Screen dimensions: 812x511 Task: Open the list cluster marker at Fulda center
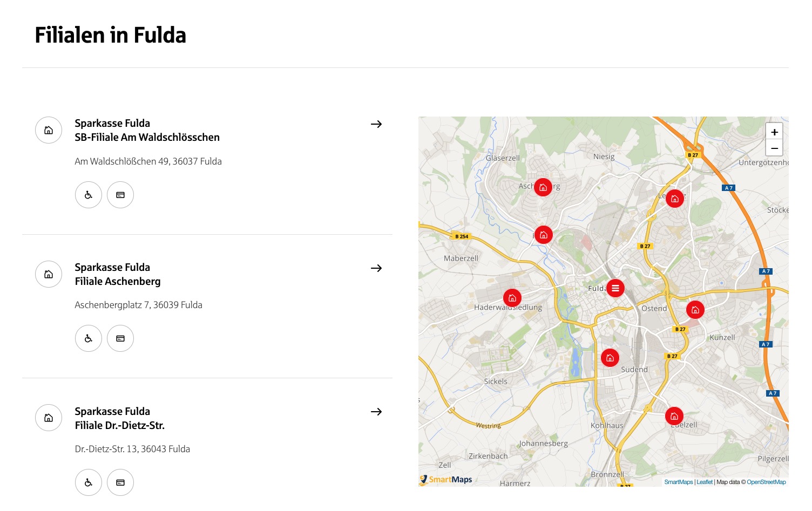point(615,288)
